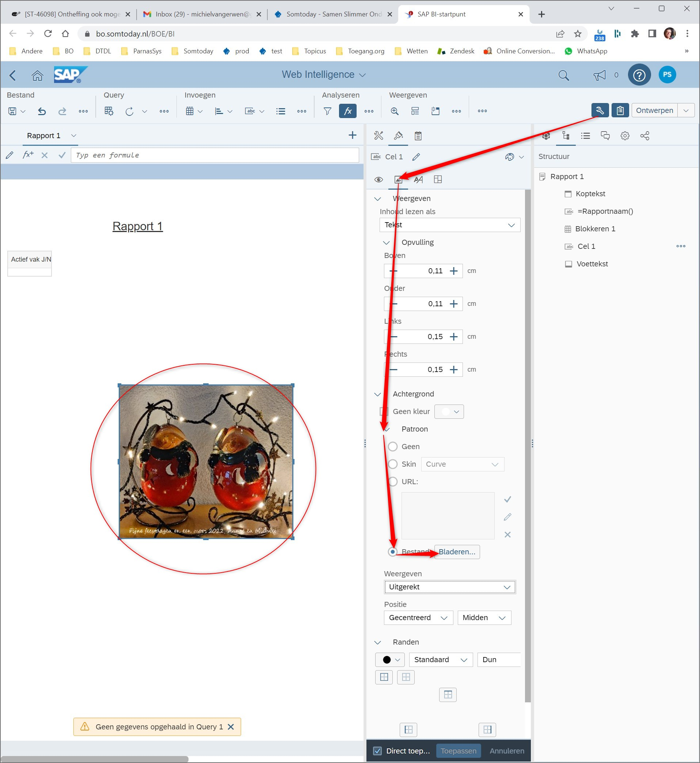Open the Inhoud lezen als Tekst dropdown
This screenshot has width=700, height=763.
450,225
